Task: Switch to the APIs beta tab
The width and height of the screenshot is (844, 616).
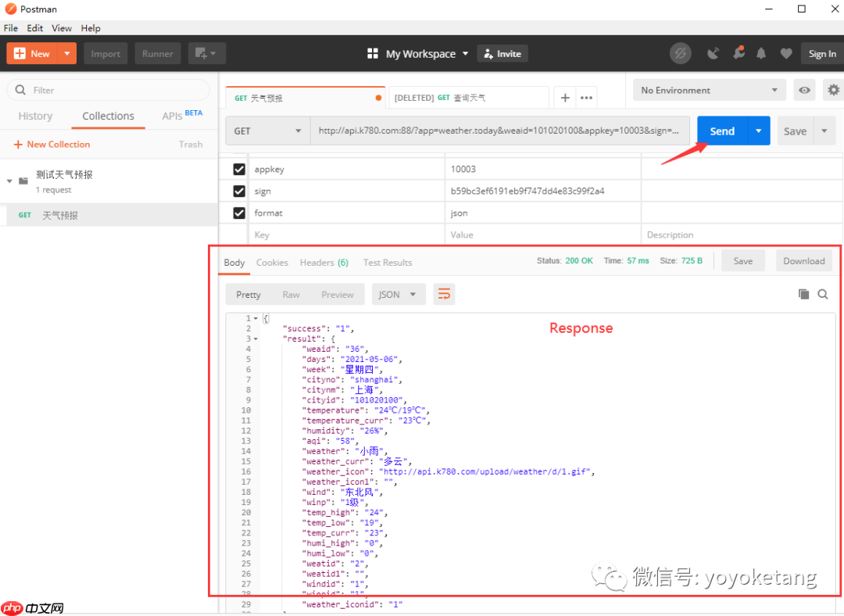Action: [x=182, y=115]
